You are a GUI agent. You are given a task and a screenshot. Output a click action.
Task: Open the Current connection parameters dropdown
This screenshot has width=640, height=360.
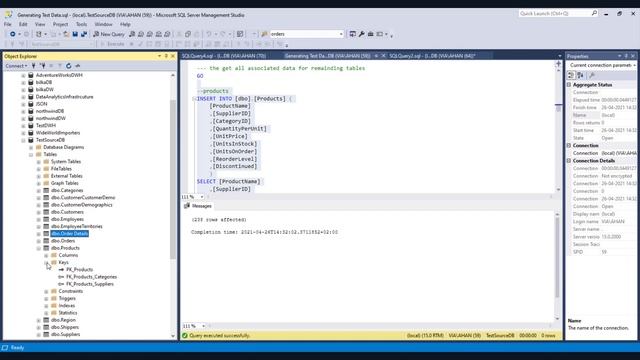tap(634, 65)
